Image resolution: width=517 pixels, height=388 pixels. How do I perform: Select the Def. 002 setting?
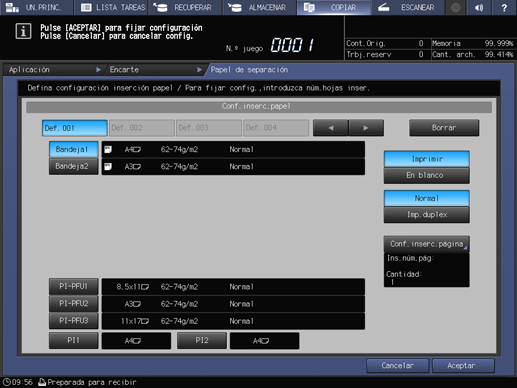[142, 128]
